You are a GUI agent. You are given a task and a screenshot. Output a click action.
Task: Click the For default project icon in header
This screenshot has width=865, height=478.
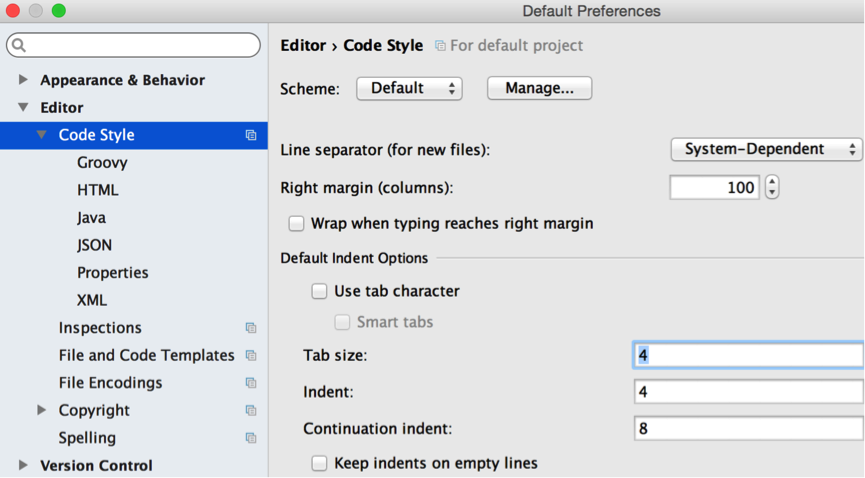pyautogui.click(x=440, y=46)
